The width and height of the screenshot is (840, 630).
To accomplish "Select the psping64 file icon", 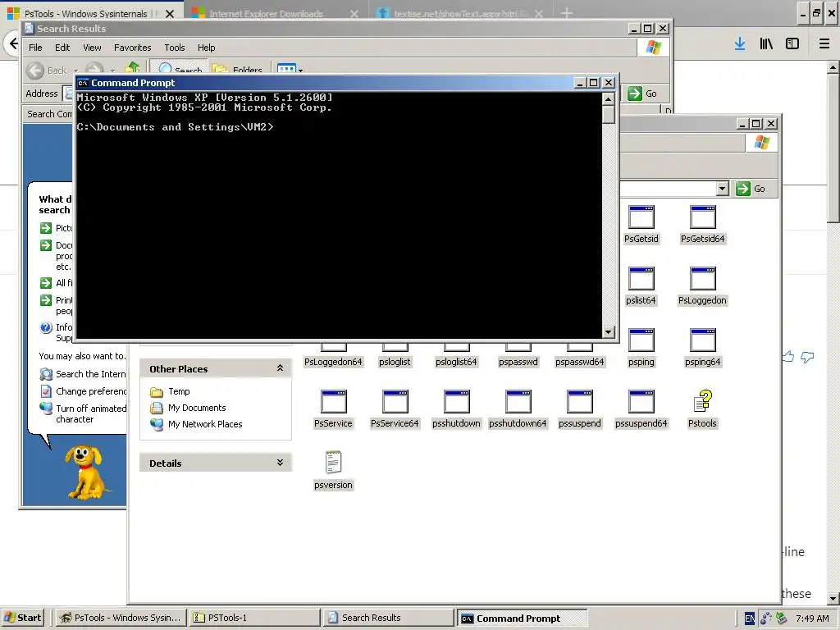I will coord(702,340).
